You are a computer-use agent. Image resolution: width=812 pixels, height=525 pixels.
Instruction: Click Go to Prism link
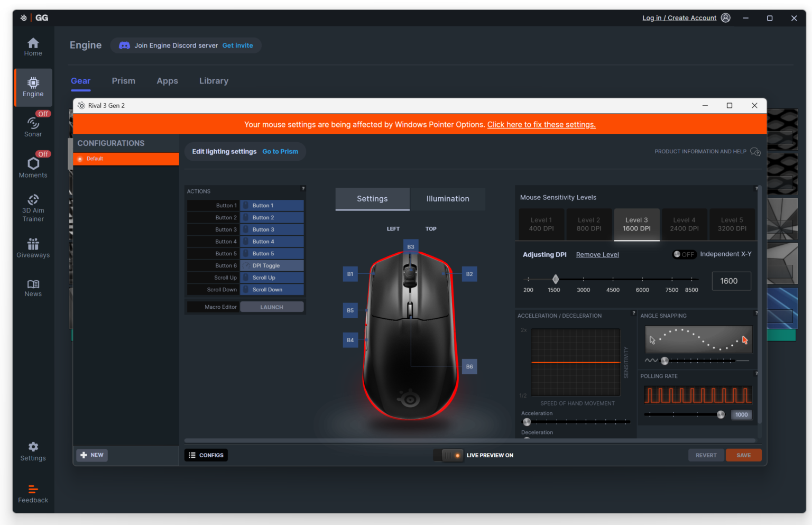click(280, 152)
